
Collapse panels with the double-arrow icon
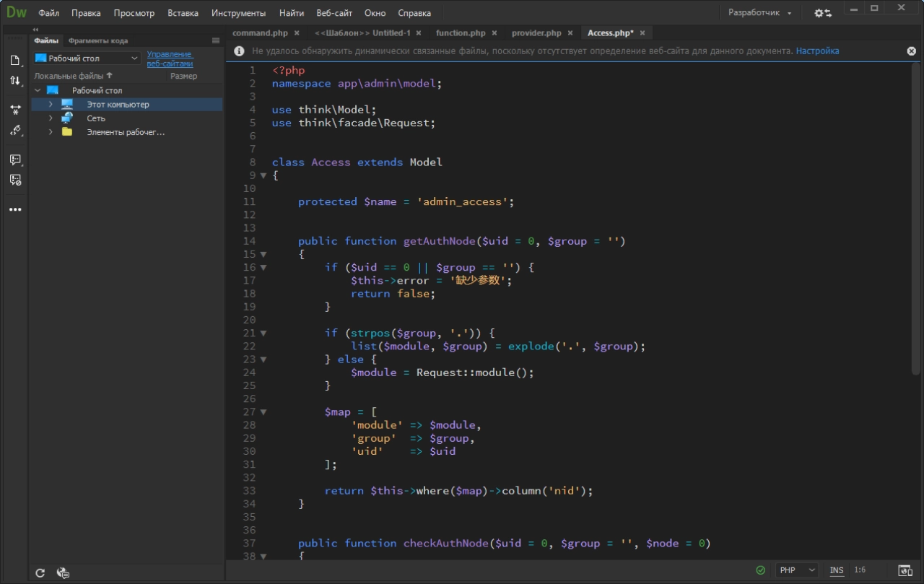pyautogui.click(x=36, y=30)
